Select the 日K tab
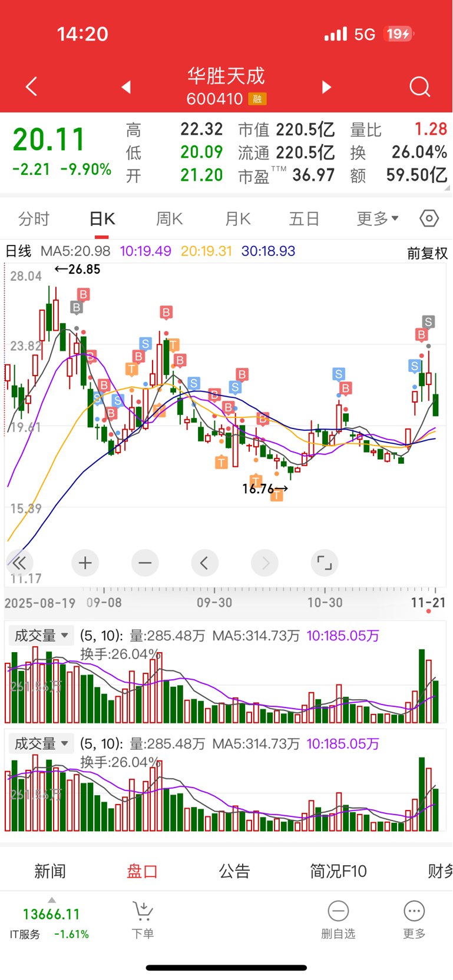453x980 pixels. click(102, 219)
